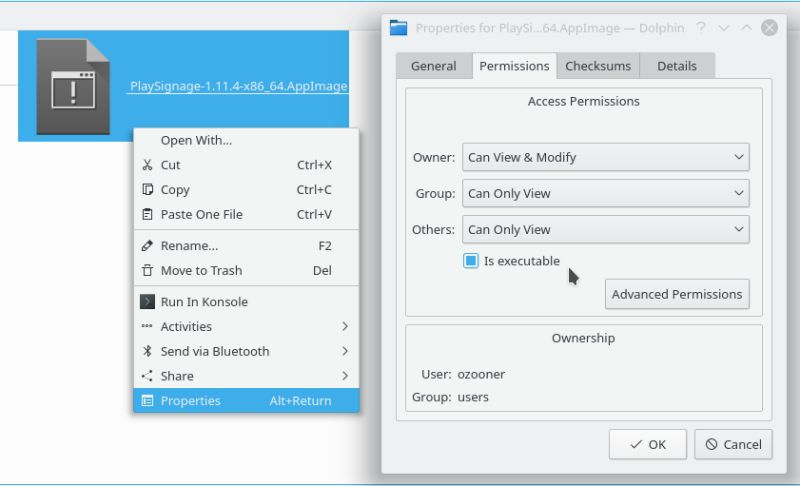Expand the Send via Bluetooth submenu arrow
Viewport: 800px width, 486px height.
point(345,351)
